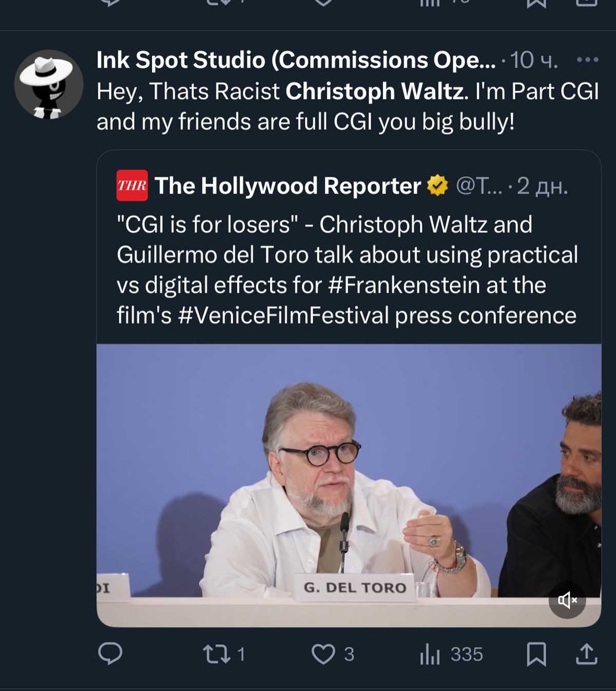
Task: Open Ink Spot Studio account name
Action: click(296, 60)
